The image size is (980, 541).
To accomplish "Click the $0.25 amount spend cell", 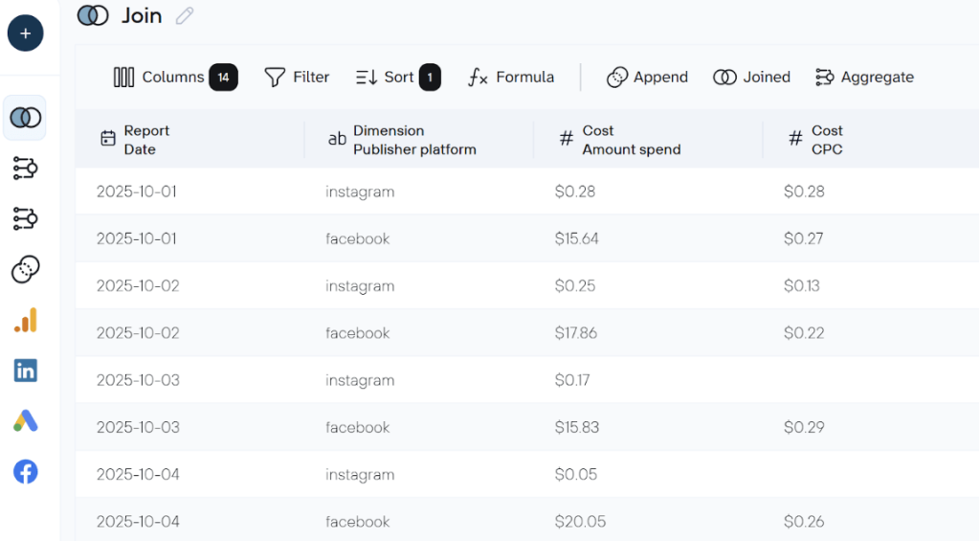I will tap(575, 286).
